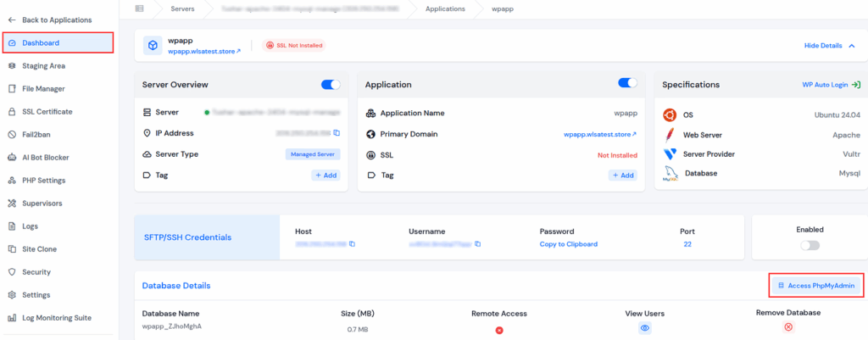
Task: Click WP Auto Login
Action: tap(832, 85)
